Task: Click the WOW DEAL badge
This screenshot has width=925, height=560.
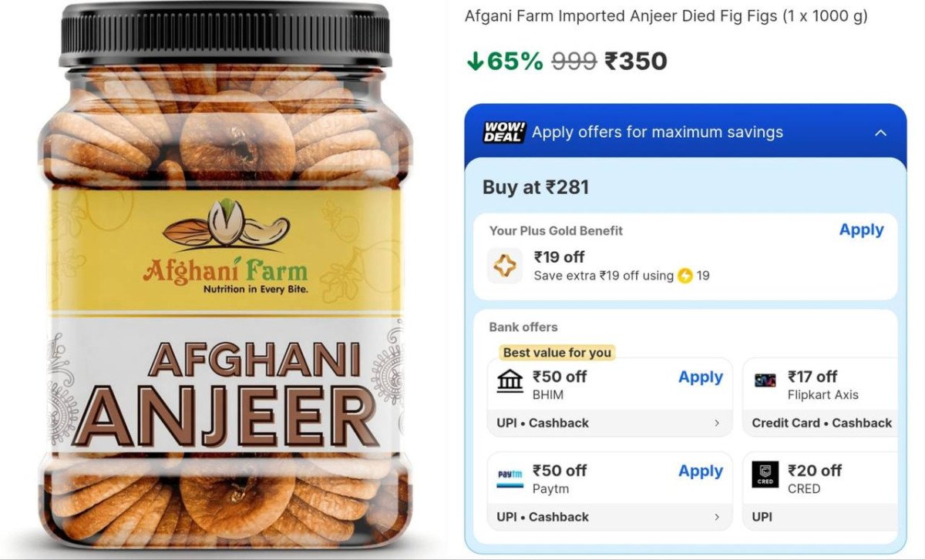Action: coord(505,132)
